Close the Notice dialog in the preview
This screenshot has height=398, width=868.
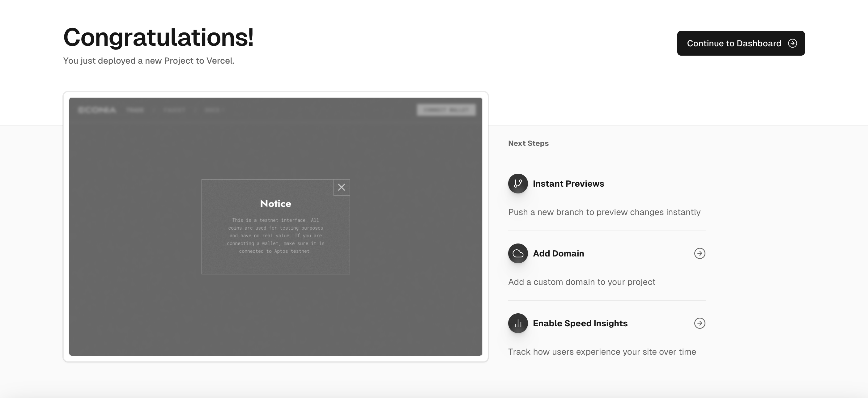tap(341, 187)
